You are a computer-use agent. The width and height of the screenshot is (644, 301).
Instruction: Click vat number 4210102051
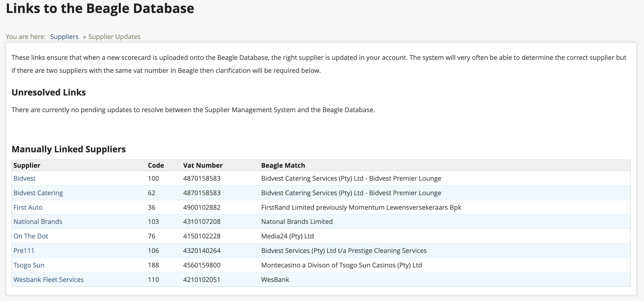[202, 280]
